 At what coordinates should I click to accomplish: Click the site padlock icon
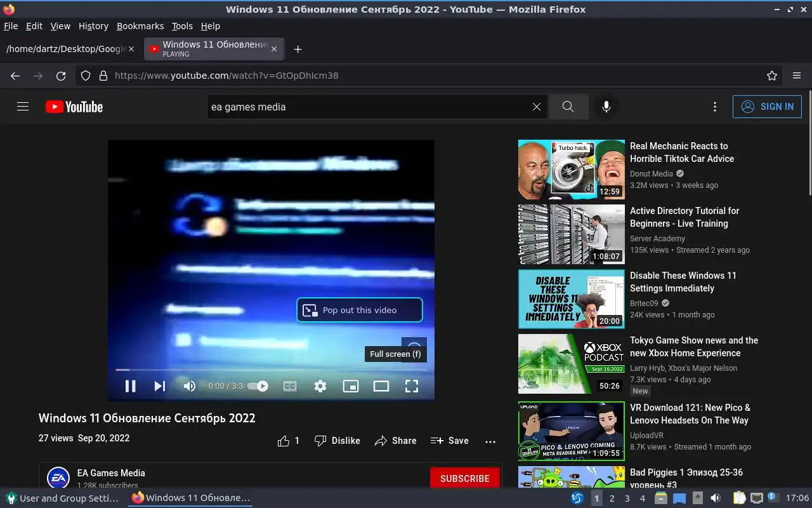pyautogui.click(x=103, y=76)
